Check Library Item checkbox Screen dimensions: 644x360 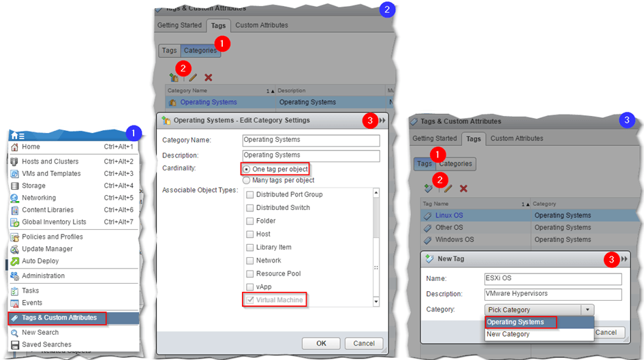click(x=249, y=247)
